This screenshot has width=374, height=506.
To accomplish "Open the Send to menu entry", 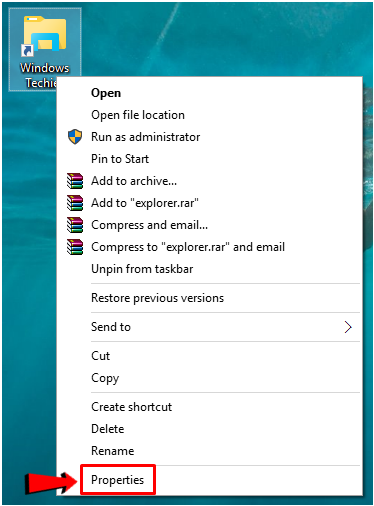I will point(209,327).
